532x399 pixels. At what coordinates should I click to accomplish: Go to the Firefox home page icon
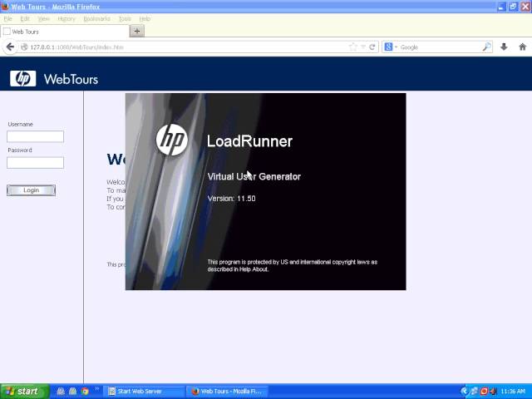tap(523, 47)
